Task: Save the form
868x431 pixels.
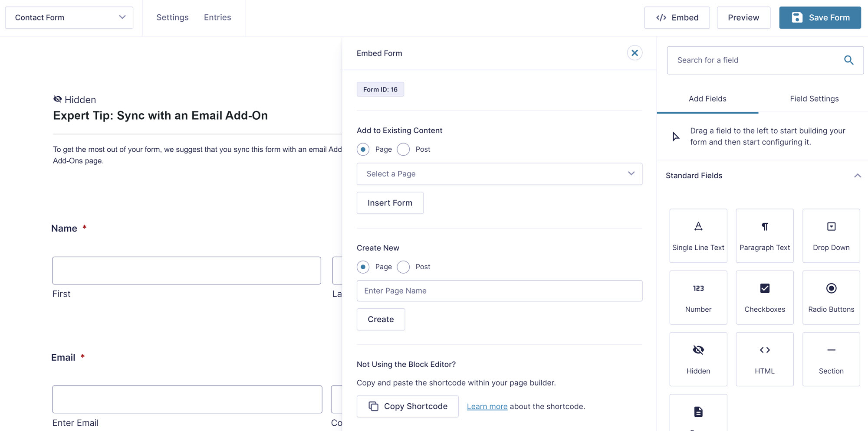Action: point(820,17)
